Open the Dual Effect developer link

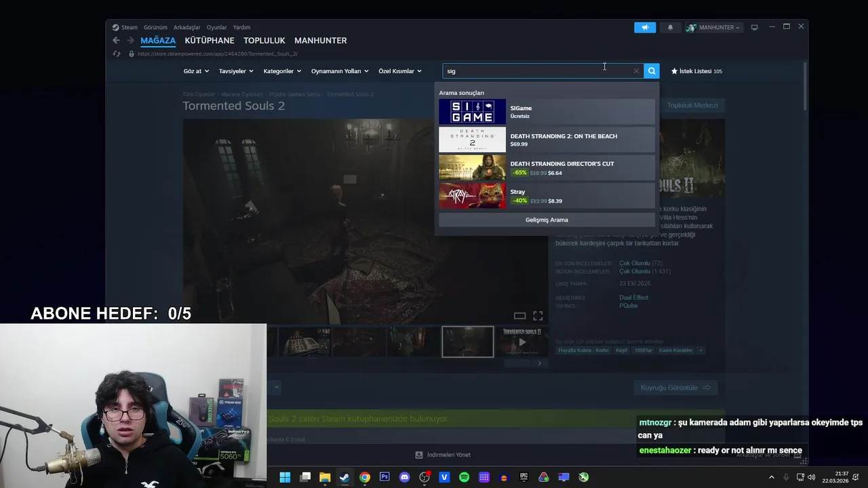point(633,298)
